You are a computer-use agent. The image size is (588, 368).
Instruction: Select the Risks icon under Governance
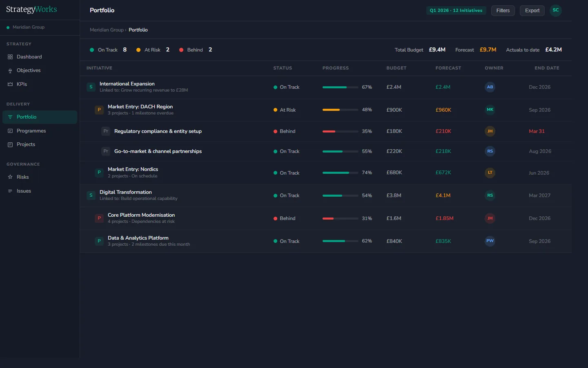click(x=10, y=177)
